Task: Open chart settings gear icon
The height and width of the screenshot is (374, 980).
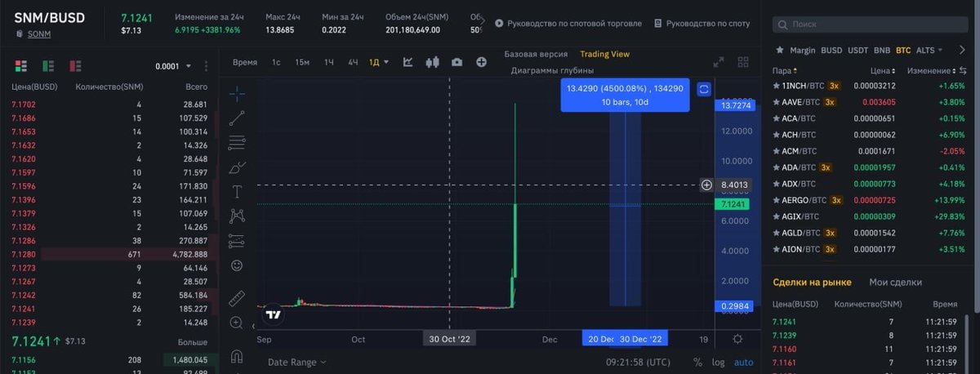Action: pyautogui.click(x=737, y=339)
